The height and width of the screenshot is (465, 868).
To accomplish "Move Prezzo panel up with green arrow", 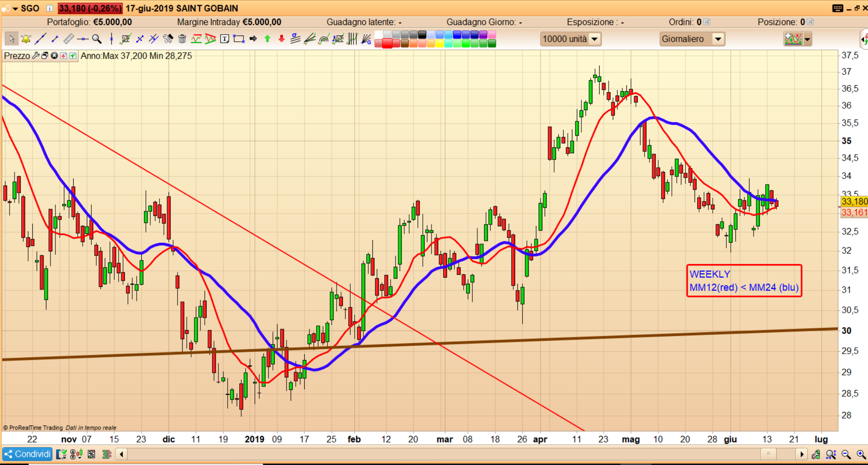I will [73, 55].
